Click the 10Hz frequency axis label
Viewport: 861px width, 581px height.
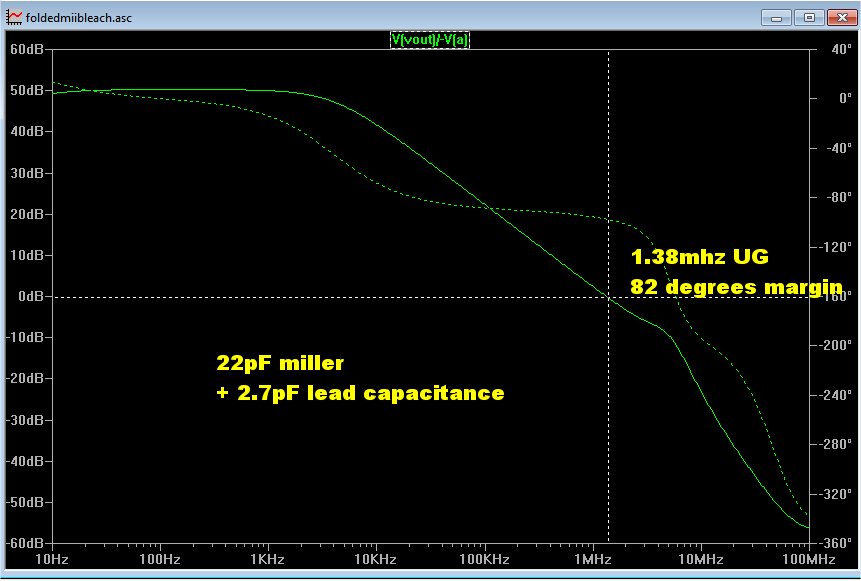tap(52, 560)
